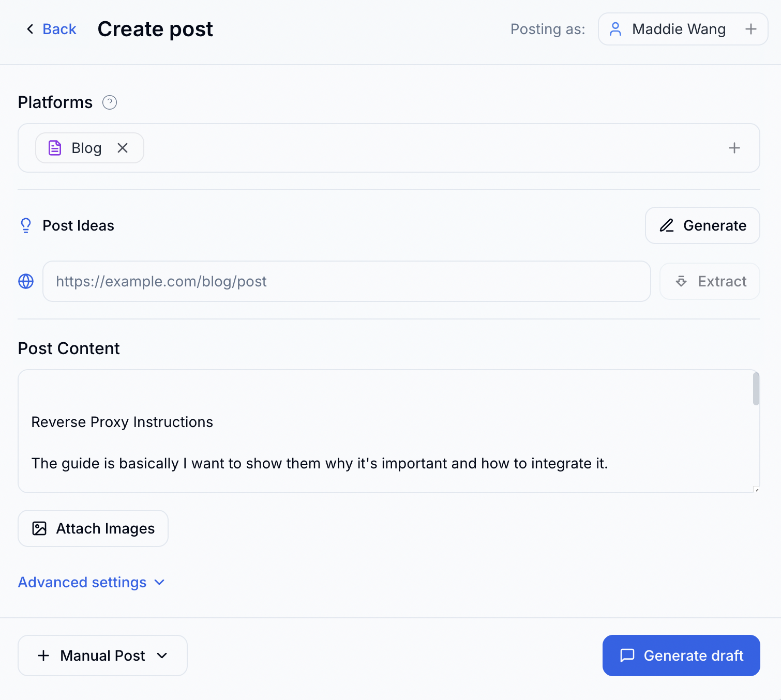Type in the blog URL input field
The image size is (781, 700).
(x=346, y=281)
